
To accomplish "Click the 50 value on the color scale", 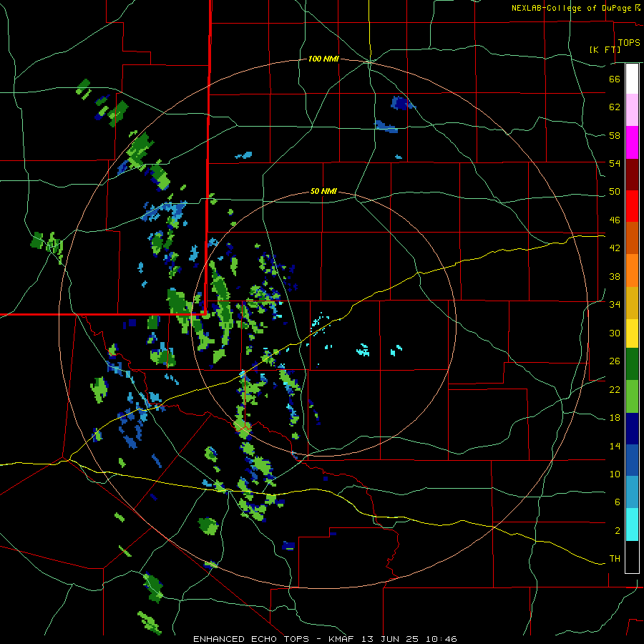I will pos(615,192).
